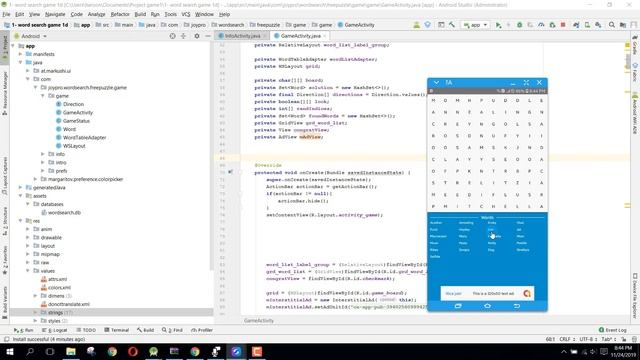Click the Debug app bug icon
The image size is (640, 360).
point(520,25)
